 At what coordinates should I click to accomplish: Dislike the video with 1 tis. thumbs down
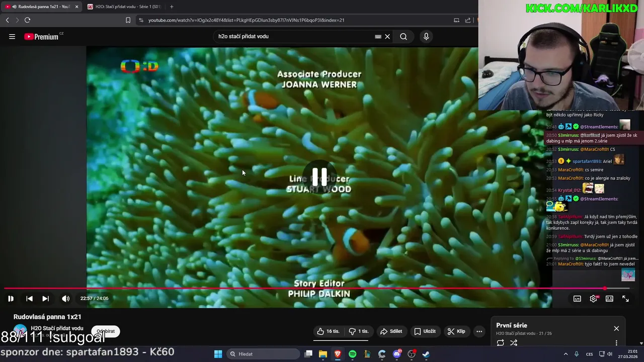coord(359,331)
